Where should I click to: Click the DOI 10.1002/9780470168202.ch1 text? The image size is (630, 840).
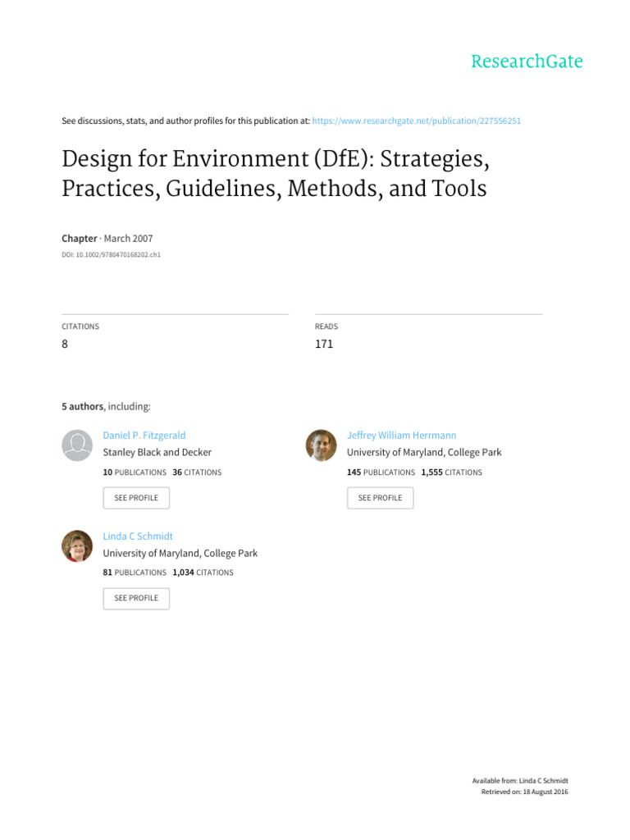111,255
